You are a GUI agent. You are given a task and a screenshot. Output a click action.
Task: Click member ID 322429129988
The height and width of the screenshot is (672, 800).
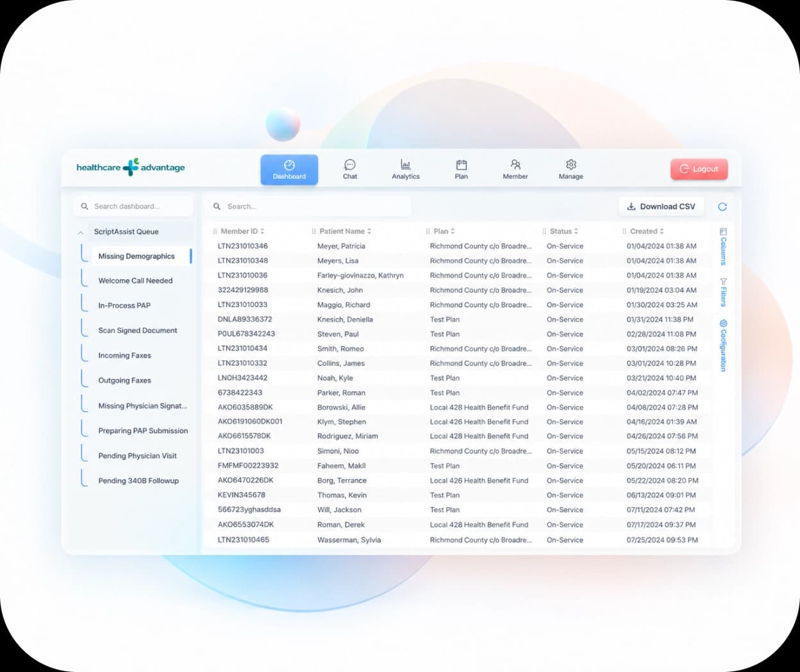point(243,290)
